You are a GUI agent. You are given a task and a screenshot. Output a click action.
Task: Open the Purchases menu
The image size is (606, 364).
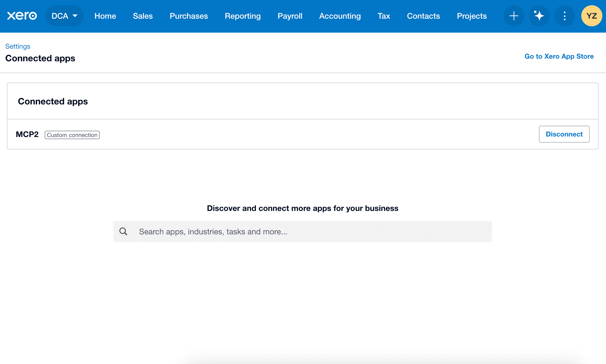[x=189, y=16]
